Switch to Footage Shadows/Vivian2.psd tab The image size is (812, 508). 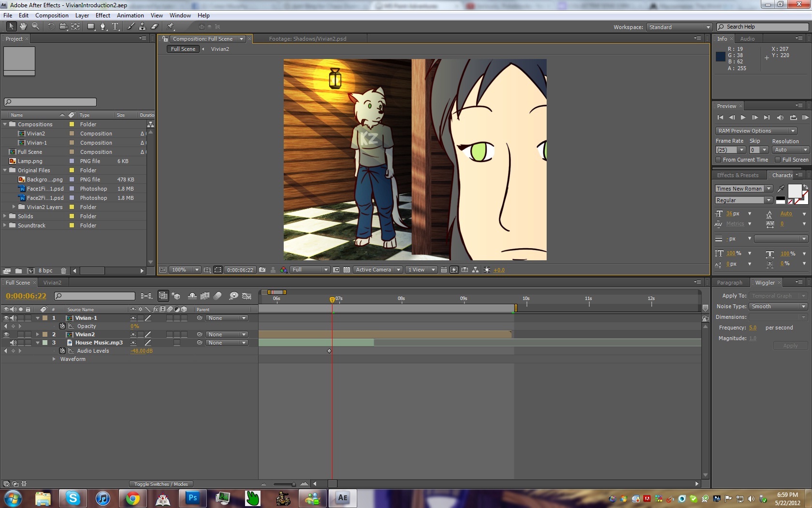tap(307, 39)
